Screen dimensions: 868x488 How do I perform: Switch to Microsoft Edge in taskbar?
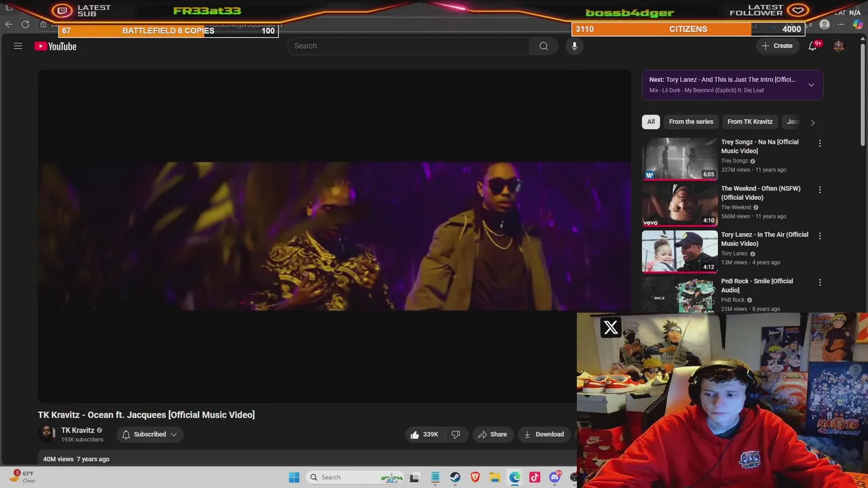click(x=515, y=477)
